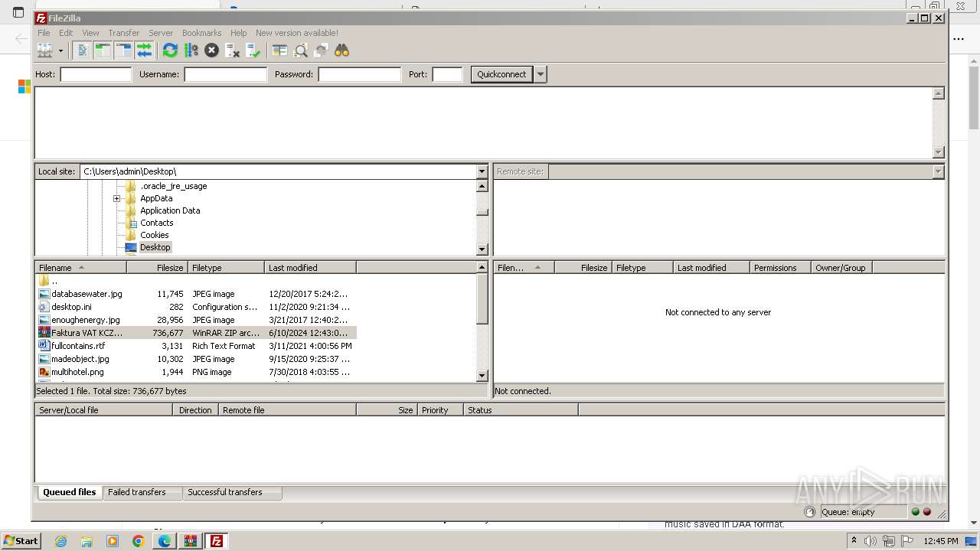
Task: Select the Cookies folder in tree
Action: pyautogui.click(x=154, y=235)
